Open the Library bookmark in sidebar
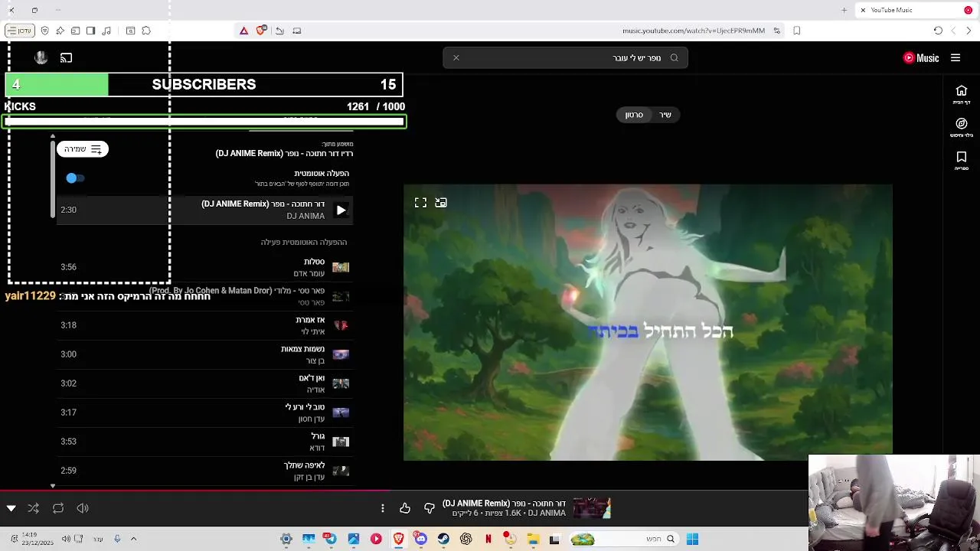 click(962, 161)
